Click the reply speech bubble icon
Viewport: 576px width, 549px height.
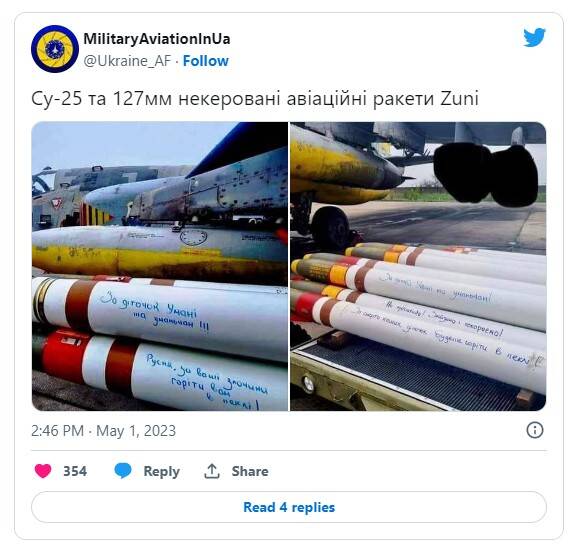[123, 471]
